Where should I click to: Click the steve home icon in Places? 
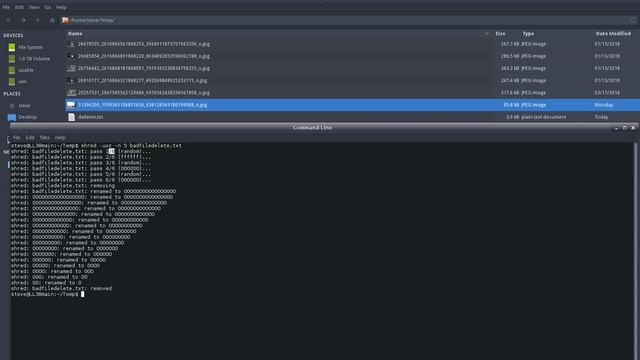[x=12, y=106]
